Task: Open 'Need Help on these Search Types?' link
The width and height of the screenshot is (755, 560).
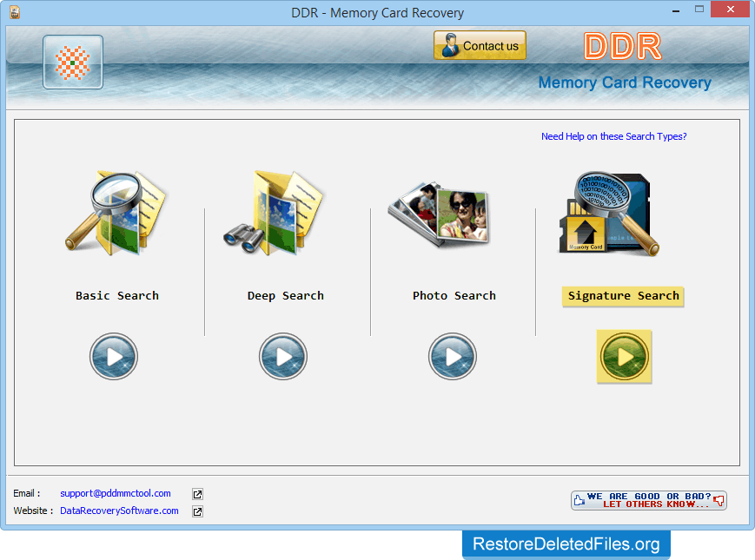Action: 614,136
